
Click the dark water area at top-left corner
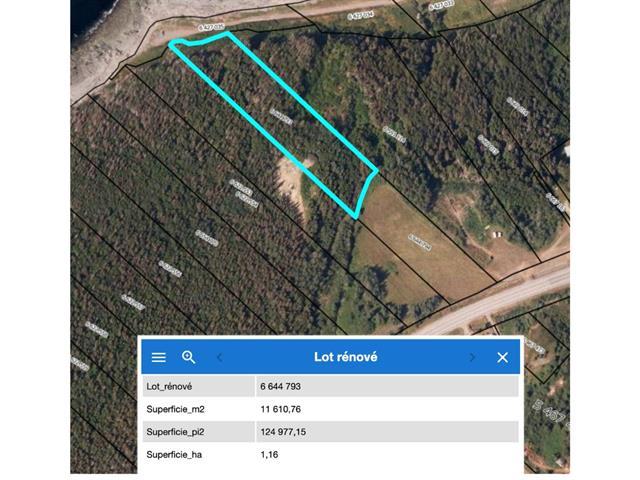click(x=90, y=20)
